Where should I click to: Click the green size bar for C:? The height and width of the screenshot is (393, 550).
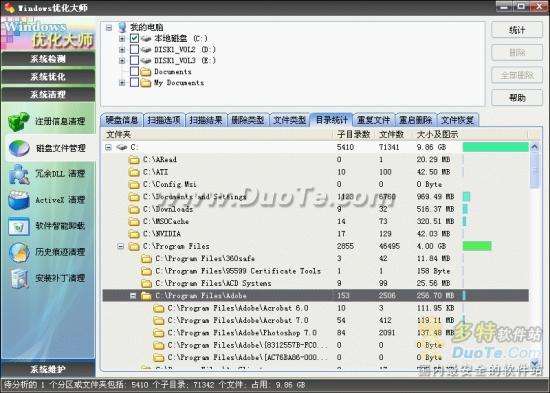[496, 147]
